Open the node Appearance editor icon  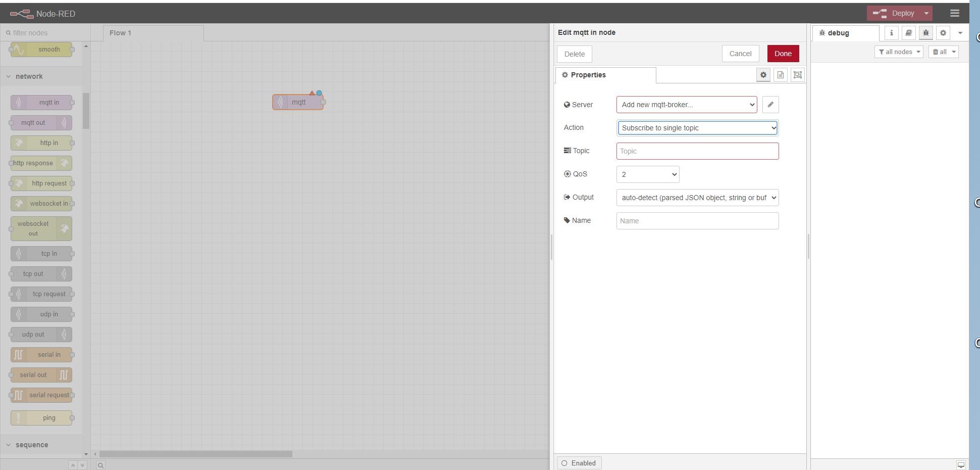797,75
